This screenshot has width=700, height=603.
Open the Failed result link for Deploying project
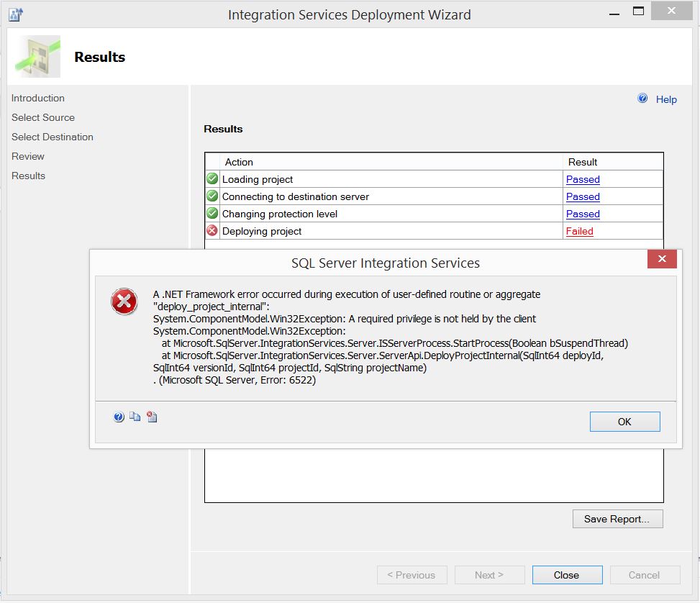click(x=579, y=231)
